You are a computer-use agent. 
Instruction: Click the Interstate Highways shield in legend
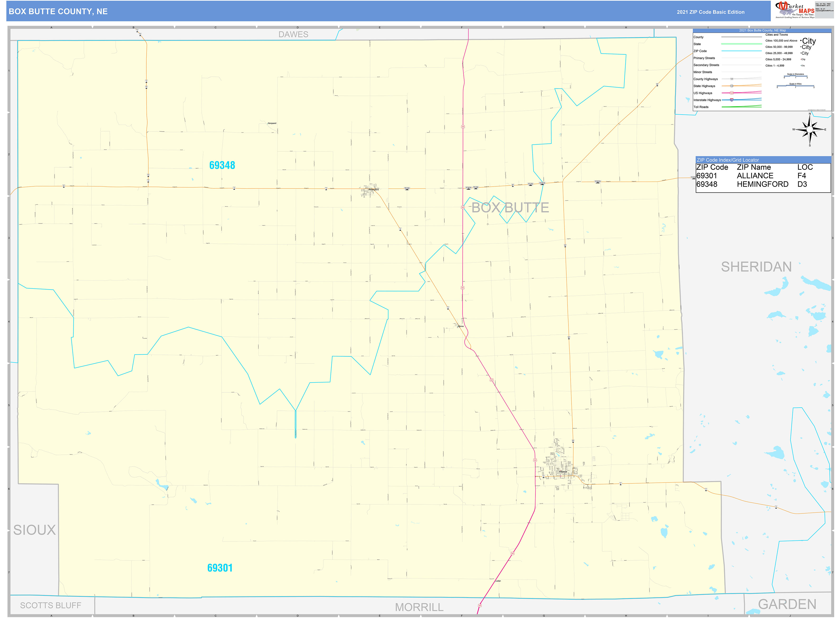(732, 100)
